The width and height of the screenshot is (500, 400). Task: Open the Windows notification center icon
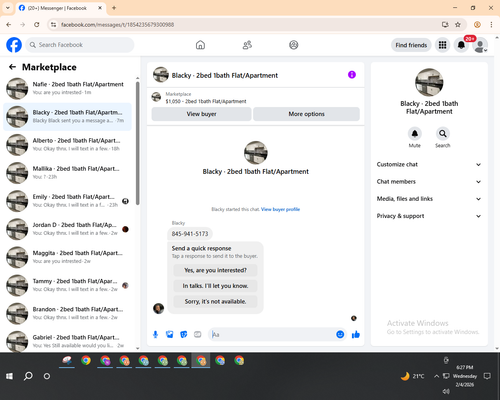(487, 376)
